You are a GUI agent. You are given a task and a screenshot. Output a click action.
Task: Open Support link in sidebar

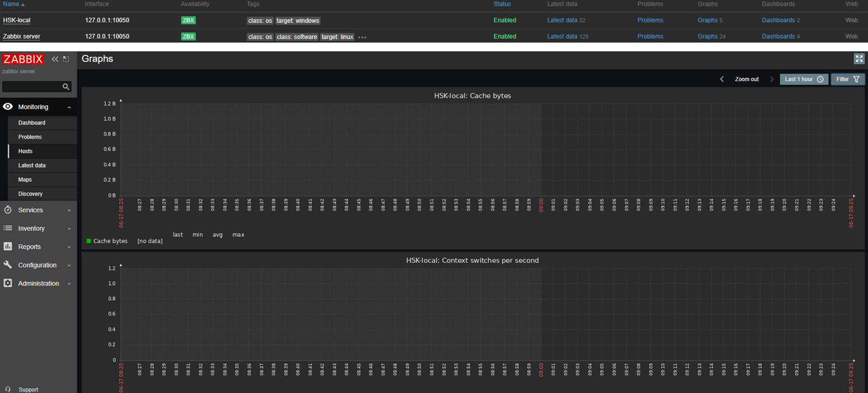click(28, 390)
